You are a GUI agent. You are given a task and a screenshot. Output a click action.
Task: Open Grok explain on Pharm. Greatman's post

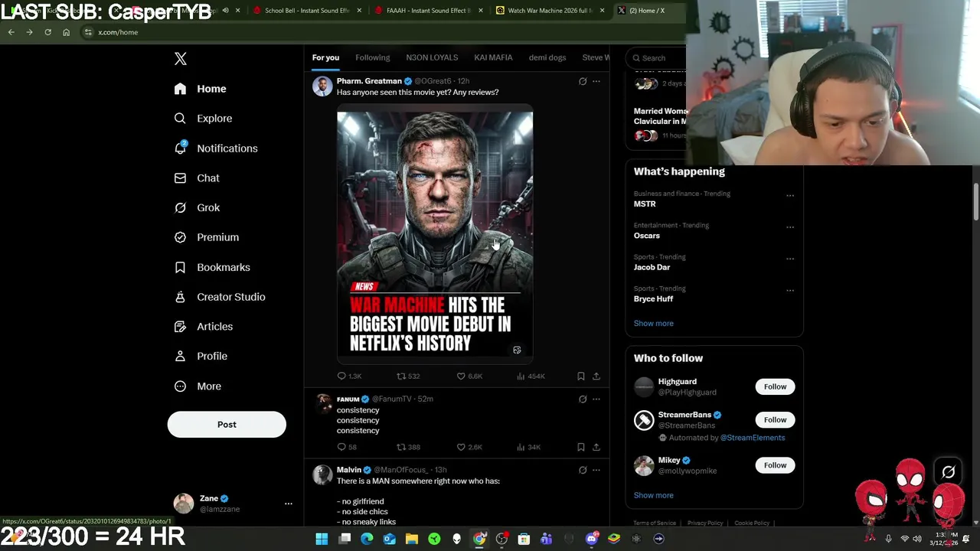(583, 81)
